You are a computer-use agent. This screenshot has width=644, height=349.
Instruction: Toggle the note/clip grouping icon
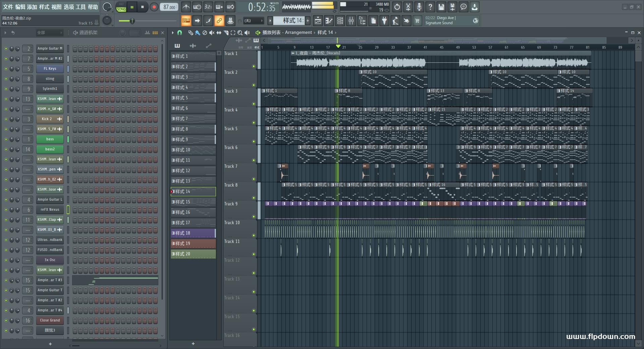click(208, 21)
